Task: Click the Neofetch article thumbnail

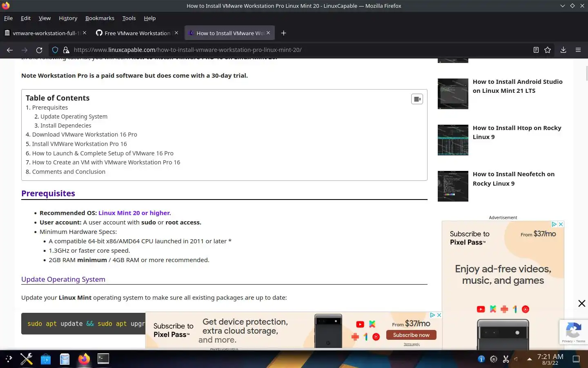Action: click(x=453, y=186)
